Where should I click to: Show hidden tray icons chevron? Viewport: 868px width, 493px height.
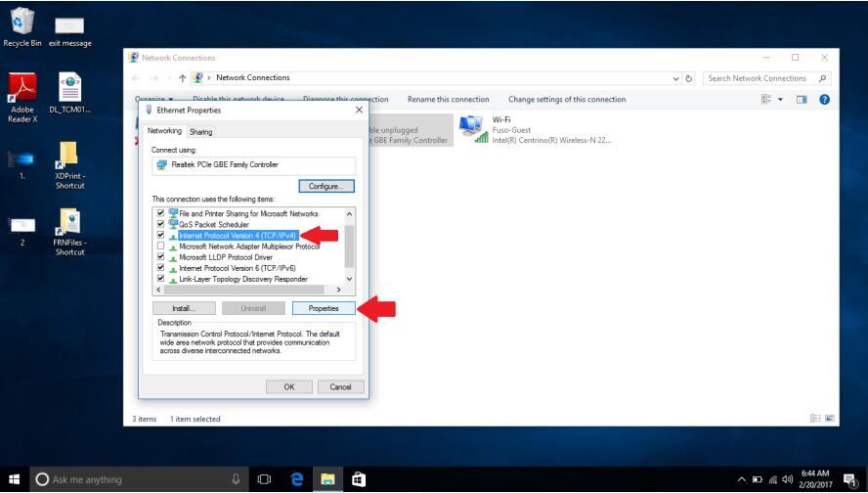coord(741,479)
